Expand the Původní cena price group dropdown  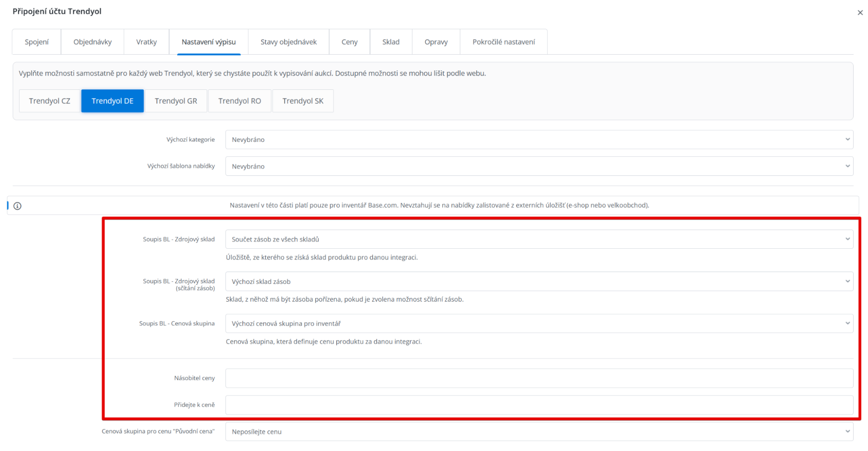[x=539, y=431]
